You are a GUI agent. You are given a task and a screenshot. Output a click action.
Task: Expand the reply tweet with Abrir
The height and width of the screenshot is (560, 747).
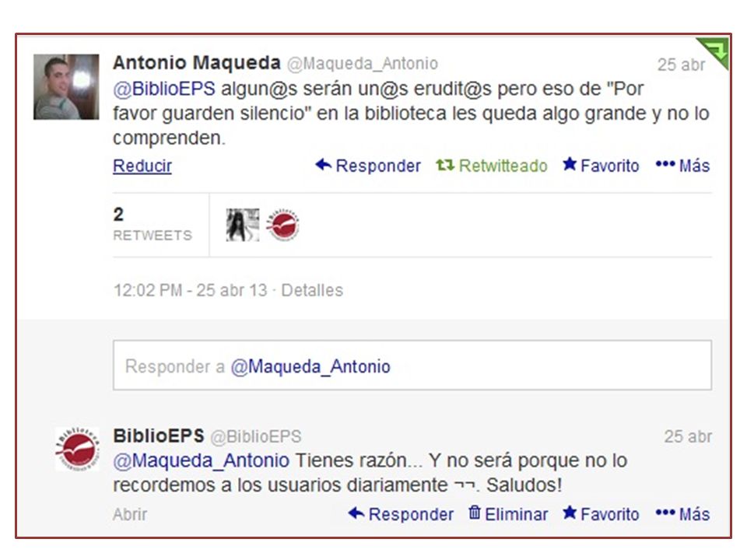pos(130,514)
